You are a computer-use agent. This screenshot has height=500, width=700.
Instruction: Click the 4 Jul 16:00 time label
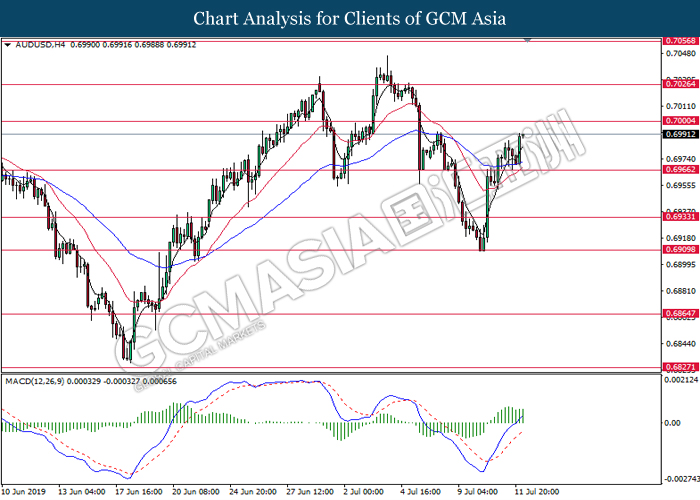pos(421,492)
